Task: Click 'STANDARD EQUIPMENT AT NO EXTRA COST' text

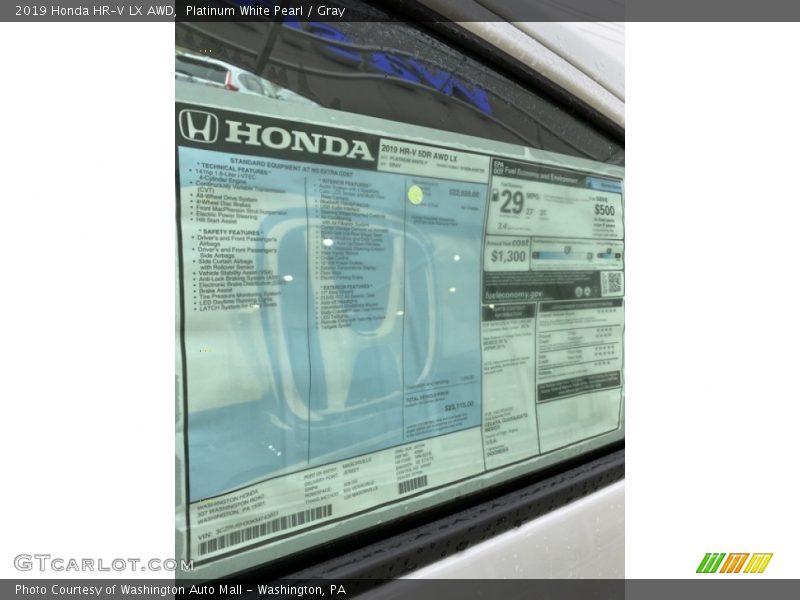Action: [x=291, y=167]
